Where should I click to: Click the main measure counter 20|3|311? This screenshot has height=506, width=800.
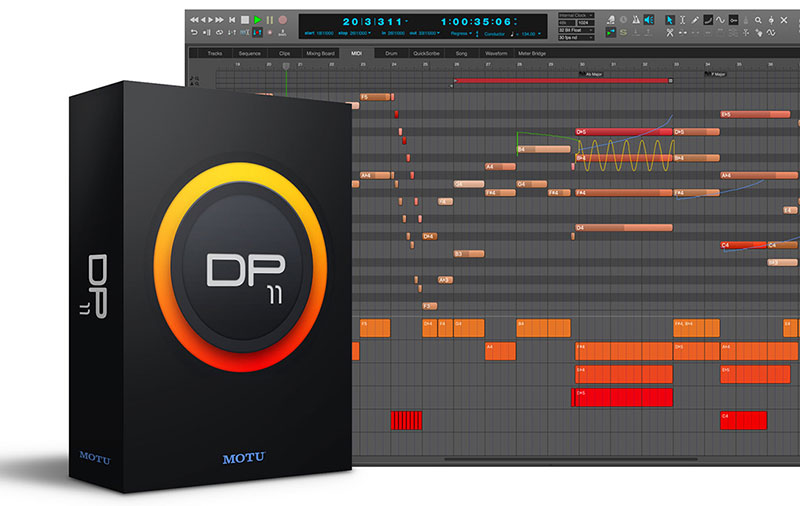(x=372, y=22)
